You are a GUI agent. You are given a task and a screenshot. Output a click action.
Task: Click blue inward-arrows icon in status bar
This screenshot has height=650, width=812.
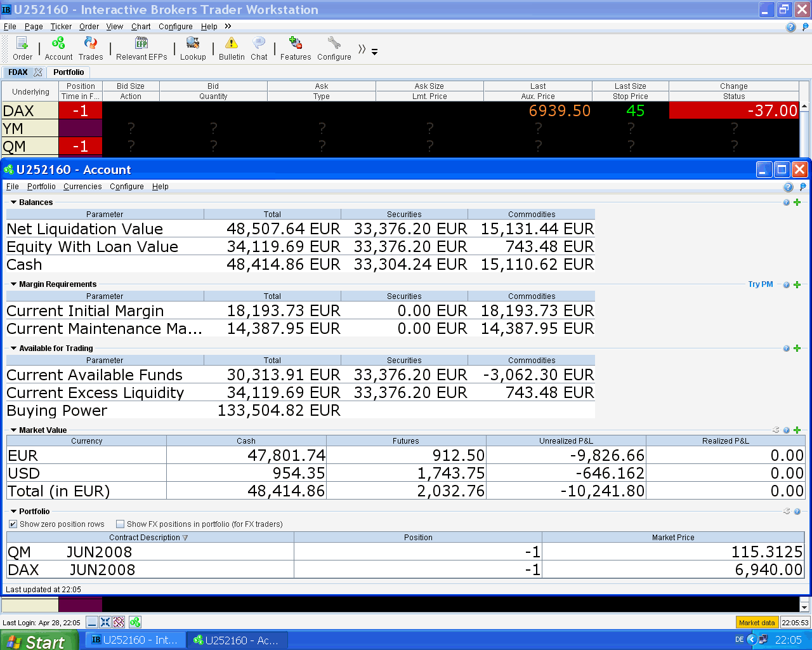pos(105,622)
